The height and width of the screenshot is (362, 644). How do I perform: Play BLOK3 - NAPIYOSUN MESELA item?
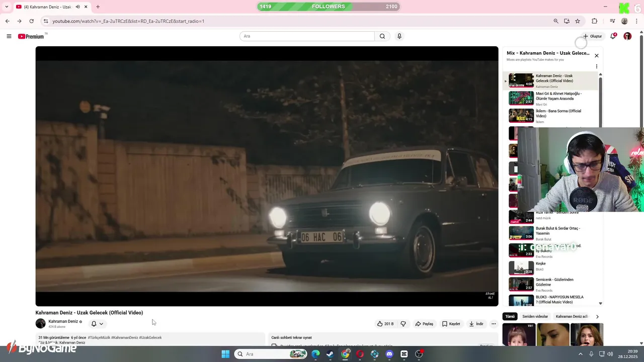pyautogui.click(x=551, y=301)
